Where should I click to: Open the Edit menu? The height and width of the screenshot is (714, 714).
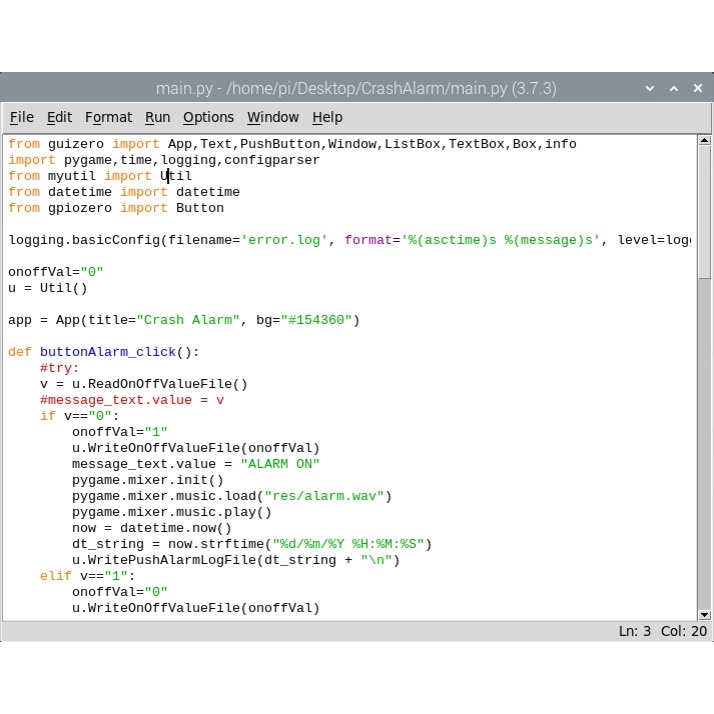59,117
